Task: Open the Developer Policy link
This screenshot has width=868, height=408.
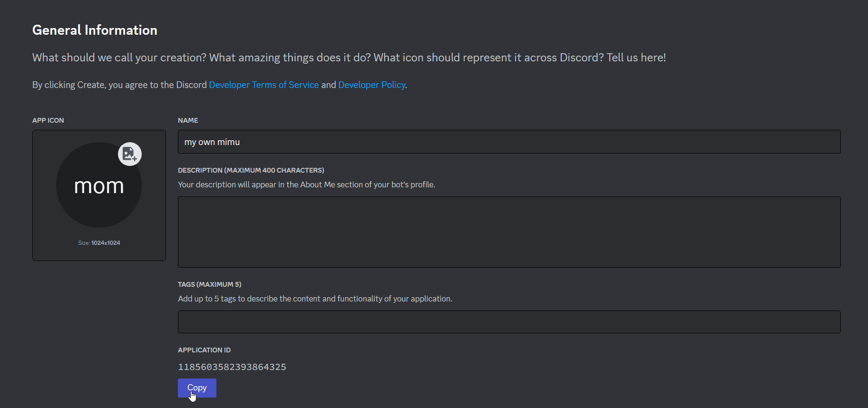Action: [x=371, y=85]
